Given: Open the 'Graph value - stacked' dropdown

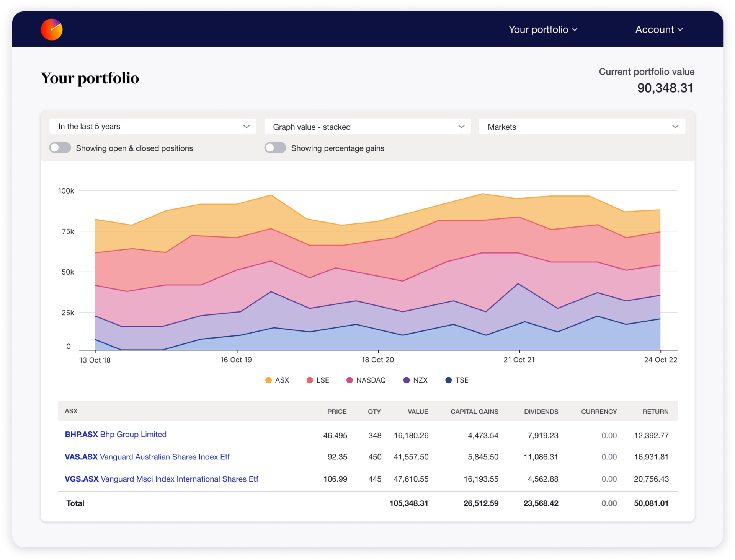Looking at the screenshot, I should (367, 127).
